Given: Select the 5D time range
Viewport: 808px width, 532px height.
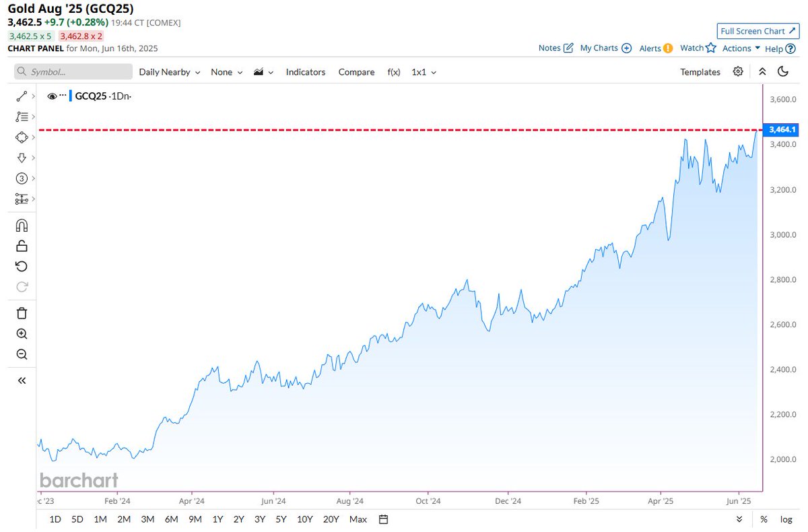Looking at the screenshot, I should point(77,519).
